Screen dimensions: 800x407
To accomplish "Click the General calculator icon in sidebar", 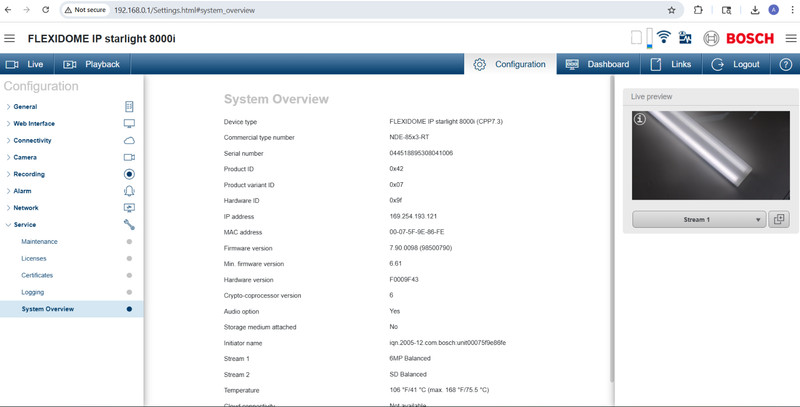I will (129, 107).
